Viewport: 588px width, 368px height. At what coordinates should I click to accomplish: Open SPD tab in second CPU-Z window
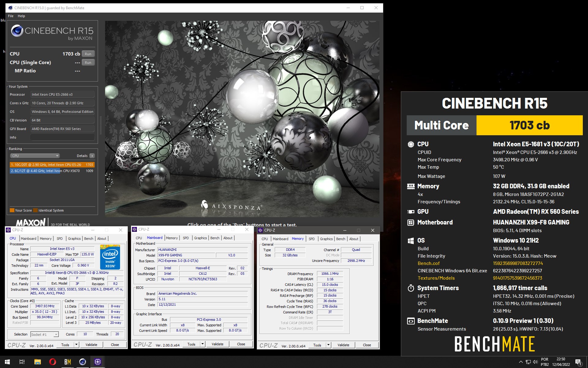click(186, 238)
